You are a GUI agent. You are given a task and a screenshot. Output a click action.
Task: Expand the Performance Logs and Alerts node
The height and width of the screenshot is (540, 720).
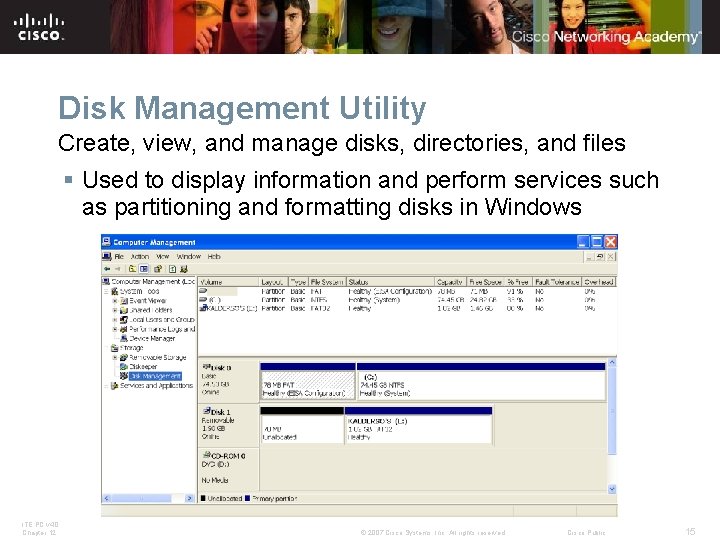click(x=115, y=329)
